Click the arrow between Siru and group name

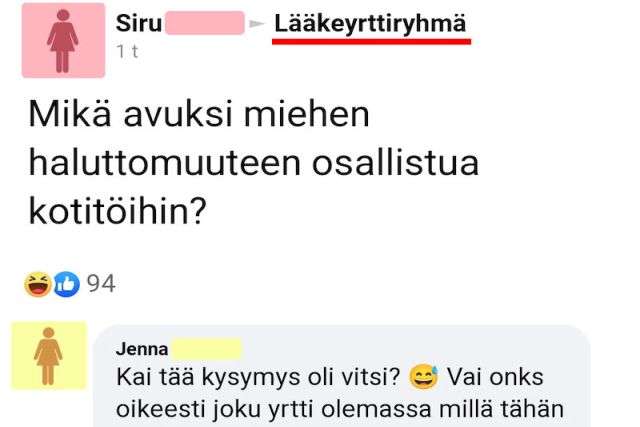257,24
